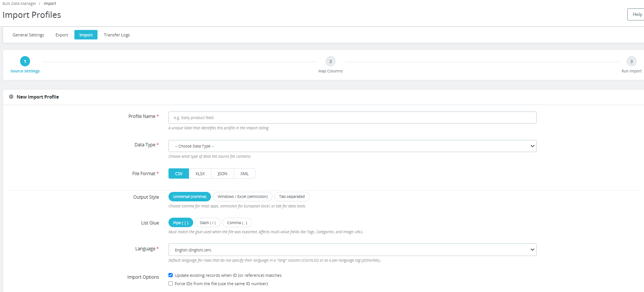Set list glue to Pipe
The image size is (644, 292).
point(181,223)
